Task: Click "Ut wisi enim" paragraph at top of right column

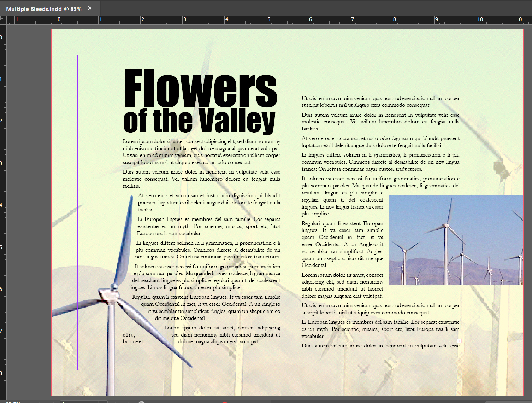Action: [380, 101]
